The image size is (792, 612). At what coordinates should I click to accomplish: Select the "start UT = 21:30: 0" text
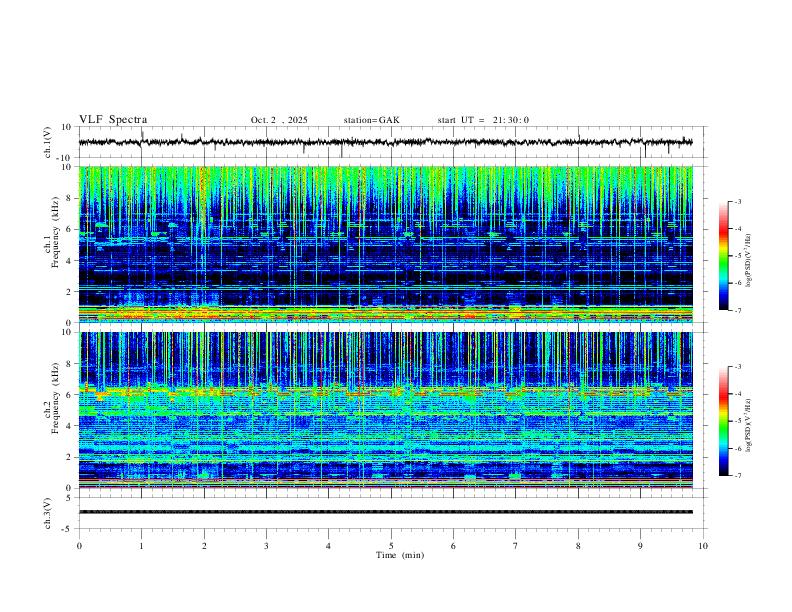pos(483,120)
